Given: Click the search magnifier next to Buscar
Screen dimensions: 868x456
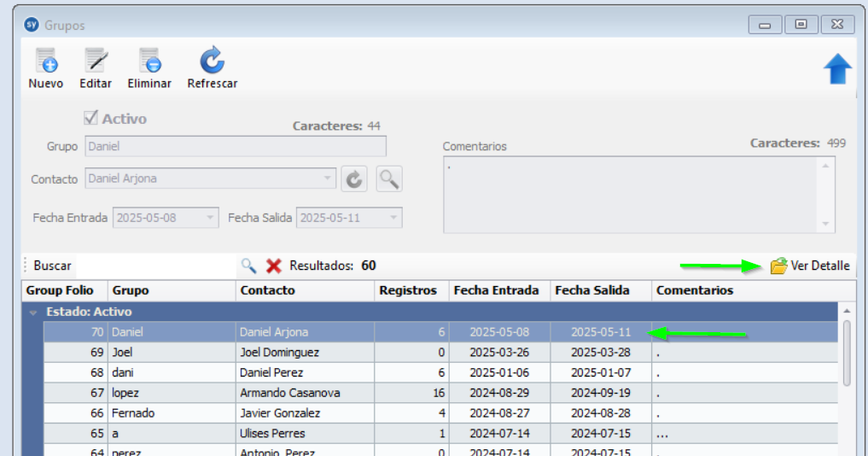Looking at the screenshot, I should pos(248,266).
